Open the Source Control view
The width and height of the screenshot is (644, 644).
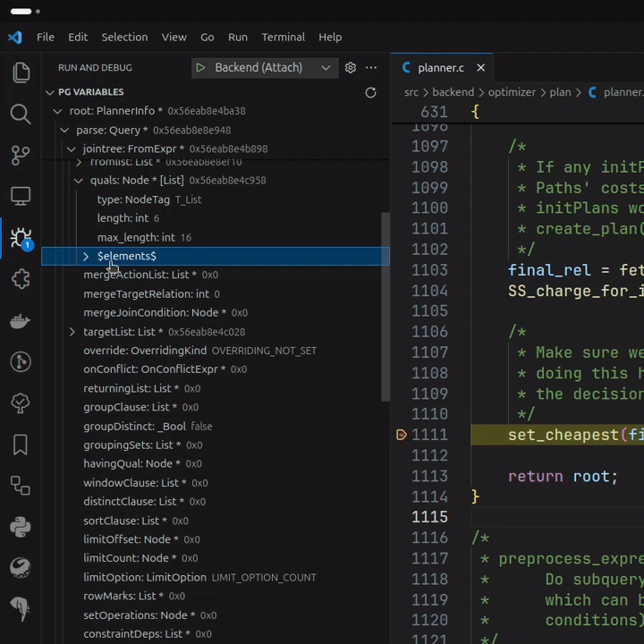[21, 155]
